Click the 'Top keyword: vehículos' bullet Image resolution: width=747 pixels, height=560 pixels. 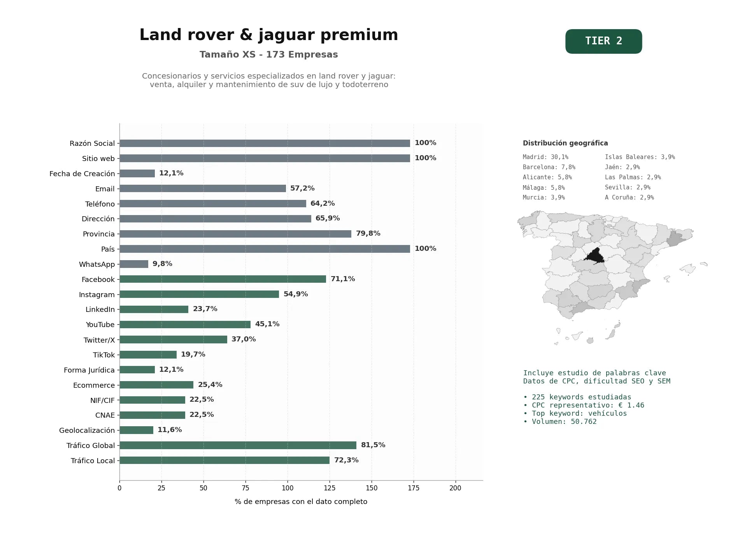pos(575,413)
